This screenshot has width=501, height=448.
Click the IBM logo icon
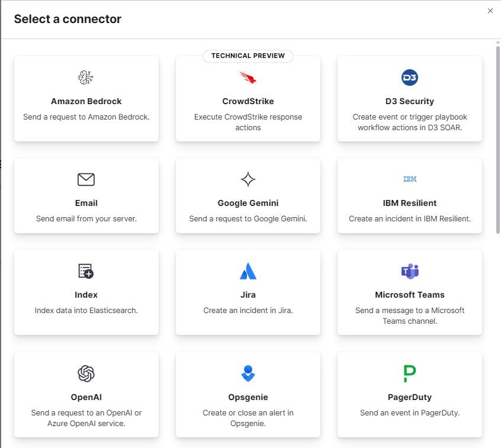[x=410, y=179]
